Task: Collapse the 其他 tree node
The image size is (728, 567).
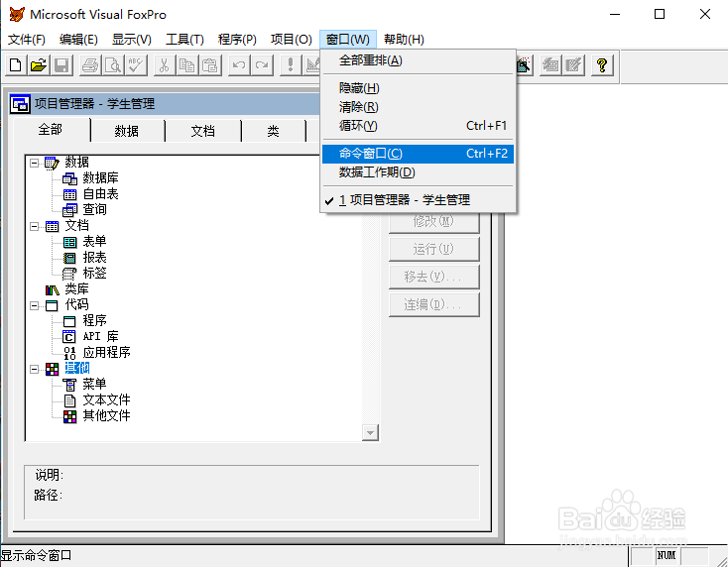Action: [x=35, y=370]
